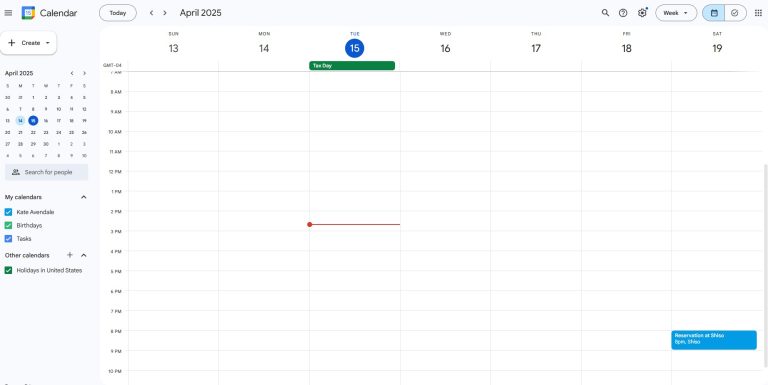The height and width of the screenshot is (385, 768).
Task: Select Thursday 17 column header
Action: coord(536,44)
